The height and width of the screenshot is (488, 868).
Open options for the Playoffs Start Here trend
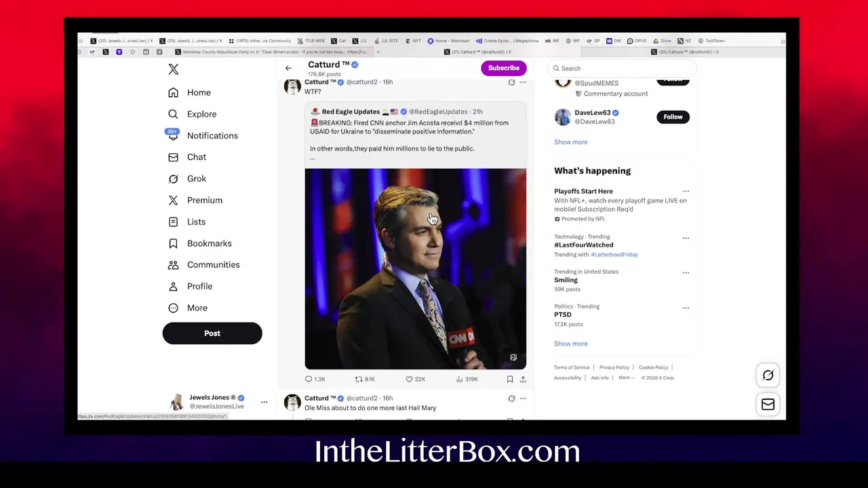[x=686, y=191]
